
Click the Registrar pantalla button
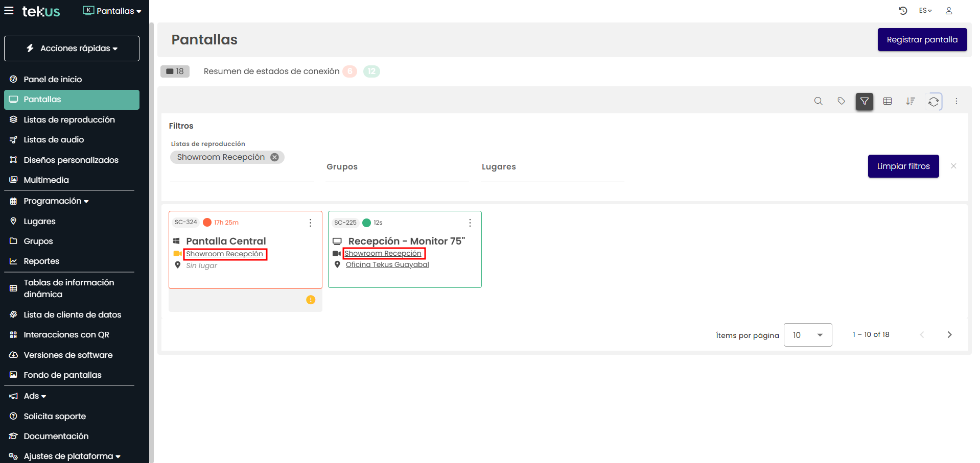[922, 40]
